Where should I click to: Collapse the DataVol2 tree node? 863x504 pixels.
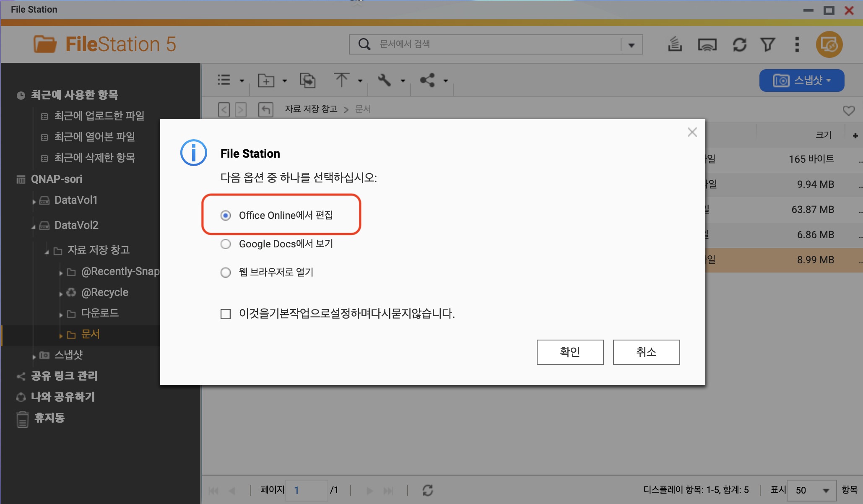coord(34,226)
